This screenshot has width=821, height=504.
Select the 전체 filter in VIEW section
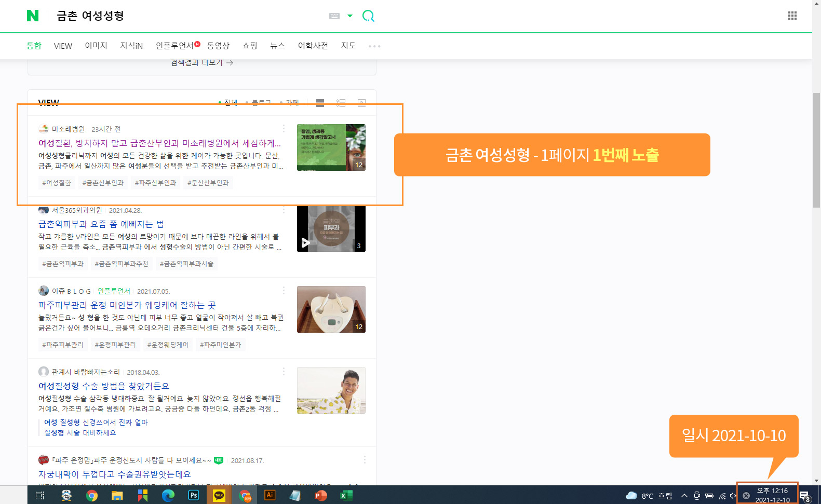tap(228, 102)
